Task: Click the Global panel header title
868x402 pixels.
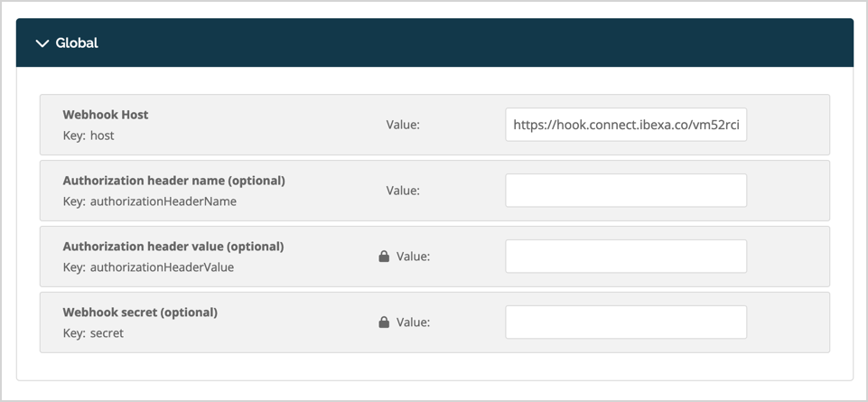Action: (x=77, y=43)
